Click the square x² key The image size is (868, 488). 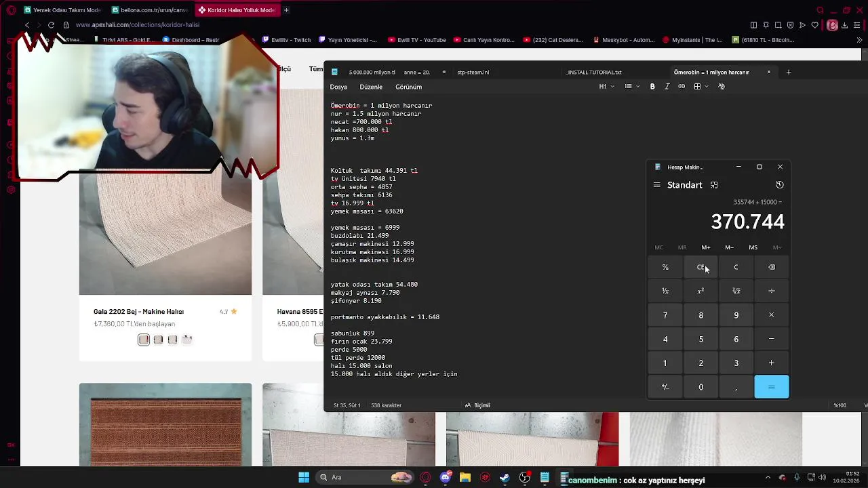point(701,291)
